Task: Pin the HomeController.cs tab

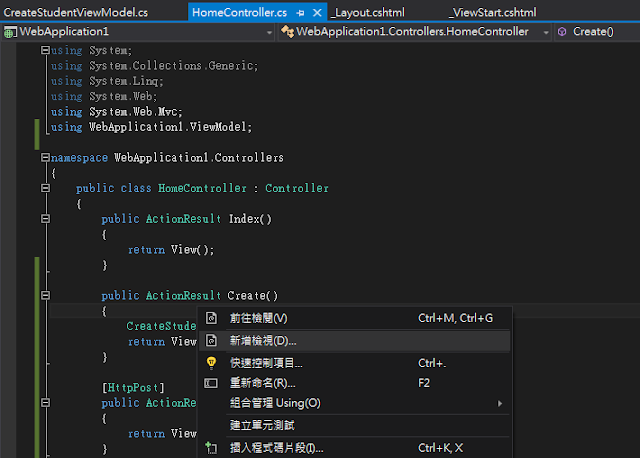Action: [299, 11]
